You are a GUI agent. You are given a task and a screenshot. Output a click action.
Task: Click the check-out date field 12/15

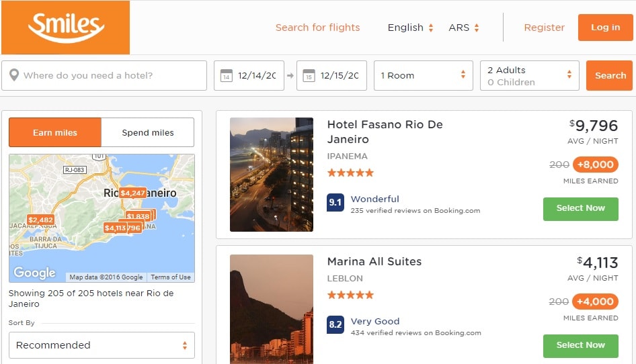coord(332,75)
